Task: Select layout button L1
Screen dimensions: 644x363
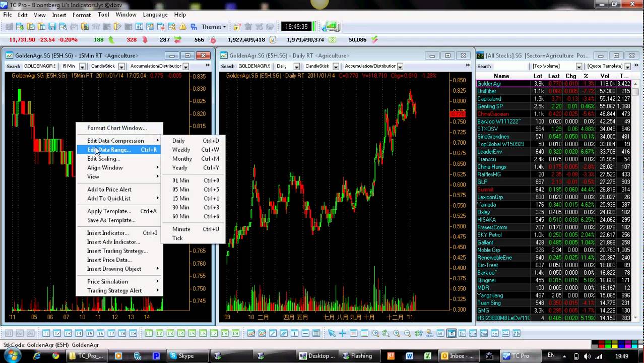Action: 149,333
